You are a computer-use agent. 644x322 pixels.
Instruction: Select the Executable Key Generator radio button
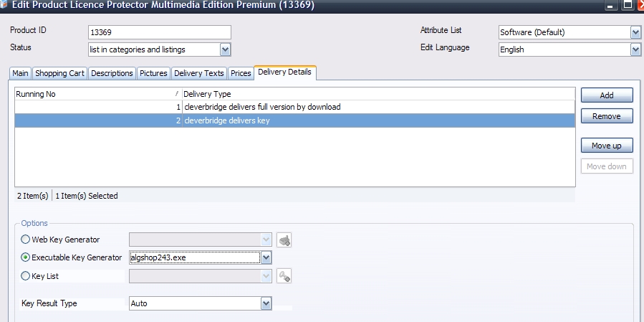point(26,257)
